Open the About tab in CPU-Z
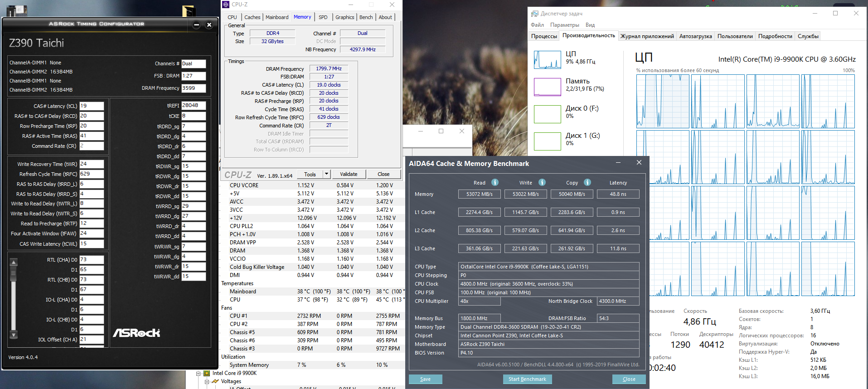This screenshot has width=868, height=389. click(385, 17)
